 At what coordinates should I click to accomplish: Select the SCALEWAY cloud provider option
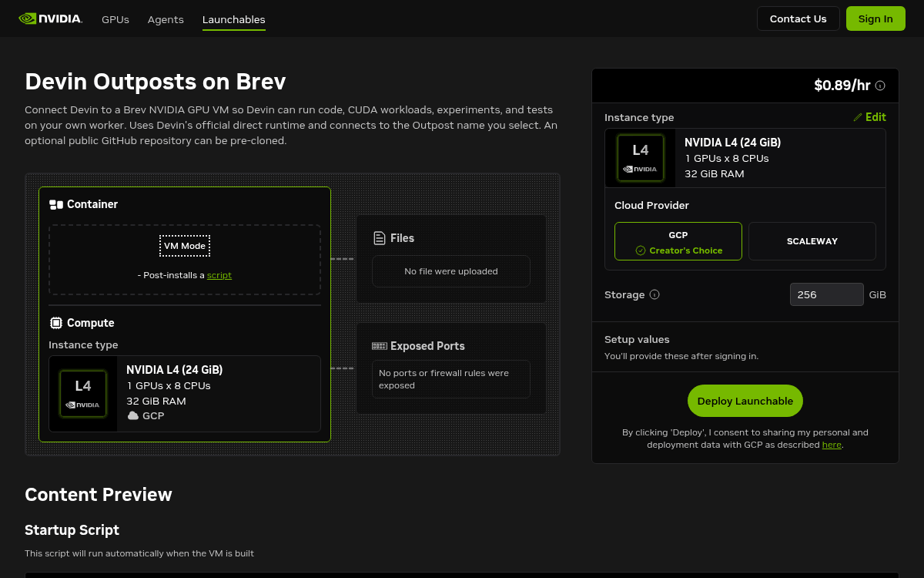(812, 241)
